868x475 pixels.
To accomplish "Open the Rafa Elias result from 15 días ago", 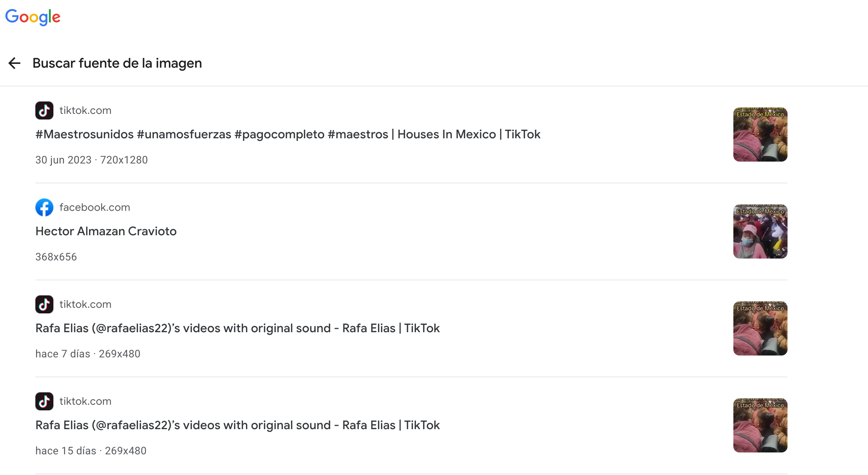I will pyautogui.click(x=237, y=425).
